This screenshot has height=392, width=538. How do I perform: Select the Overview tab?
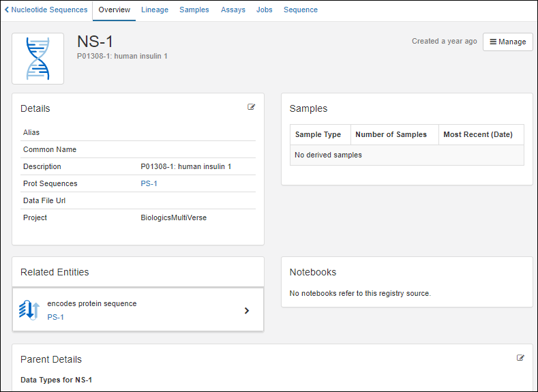click(x=115, y=10)
